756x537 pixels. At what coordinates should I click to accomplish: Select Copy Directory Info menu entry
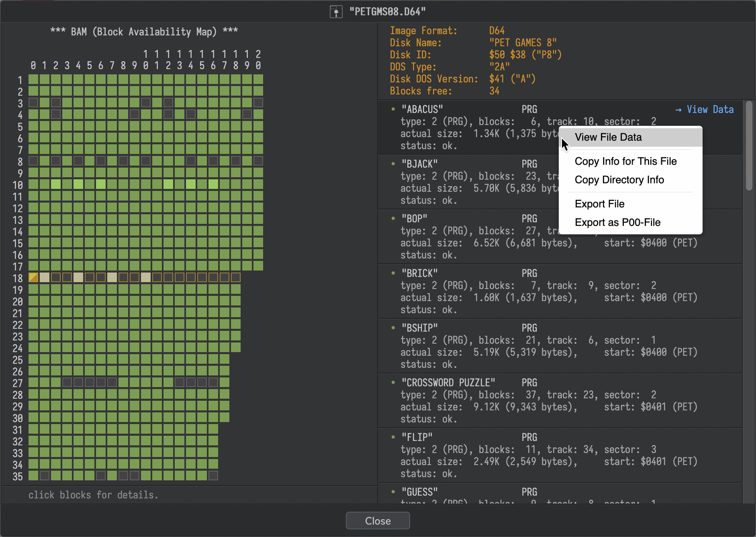click(x=630, y=180)
